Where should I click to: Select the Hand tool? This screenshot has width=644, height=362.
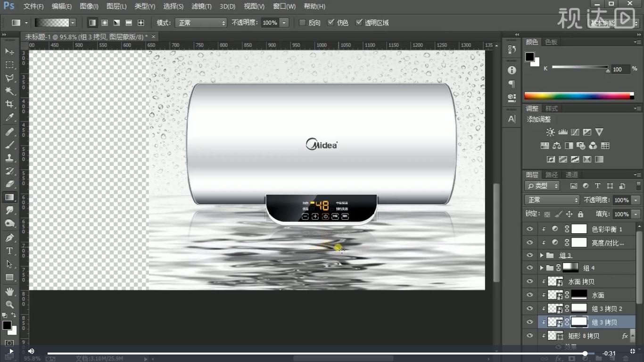(9, 292)
